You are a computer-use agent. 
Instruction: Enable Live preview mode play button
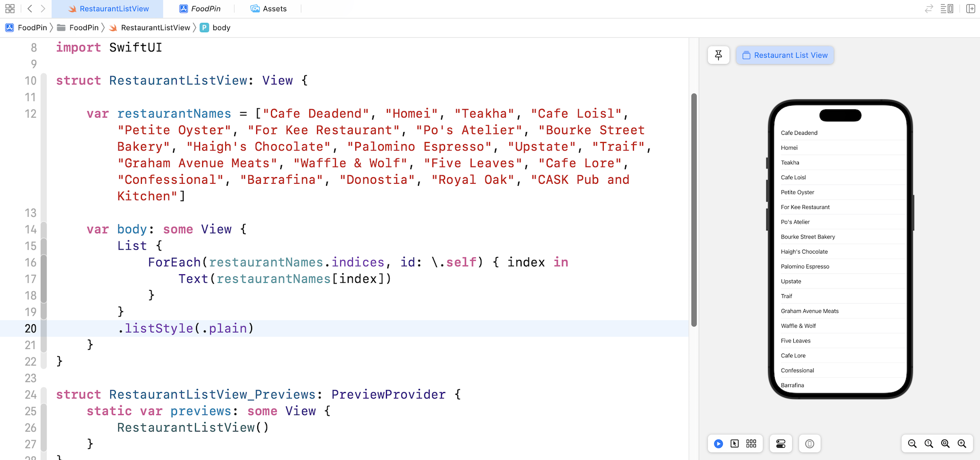click(718, 444)
